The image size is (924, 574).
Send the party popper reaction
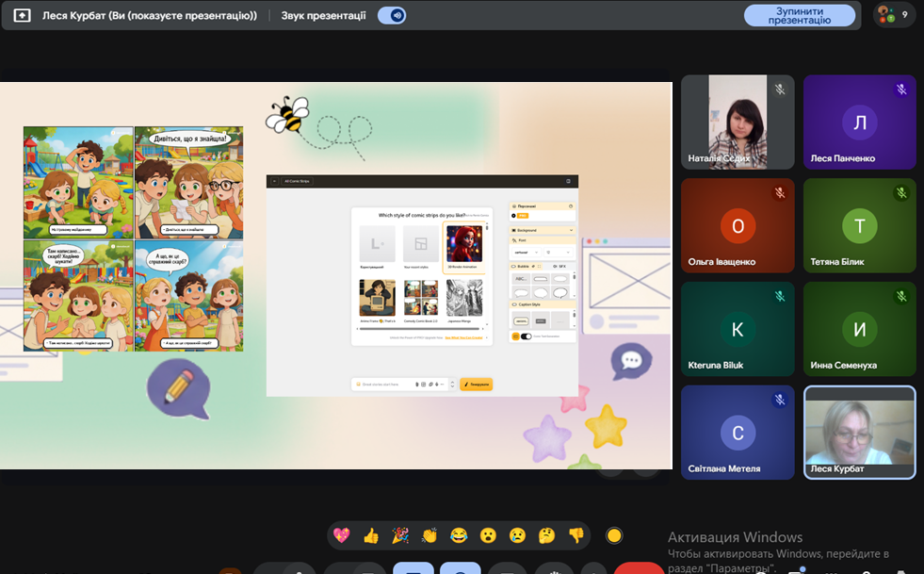400,535
